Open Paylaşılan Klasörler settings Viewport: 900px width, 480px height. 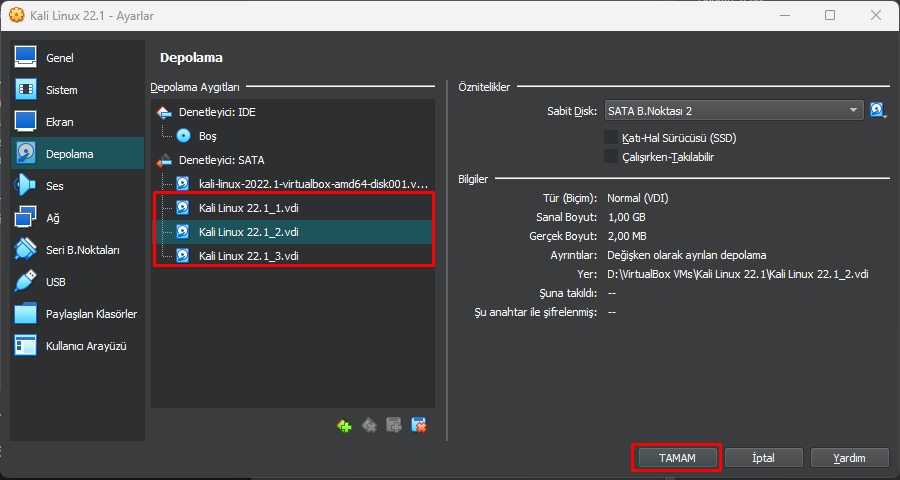[91, 314]
